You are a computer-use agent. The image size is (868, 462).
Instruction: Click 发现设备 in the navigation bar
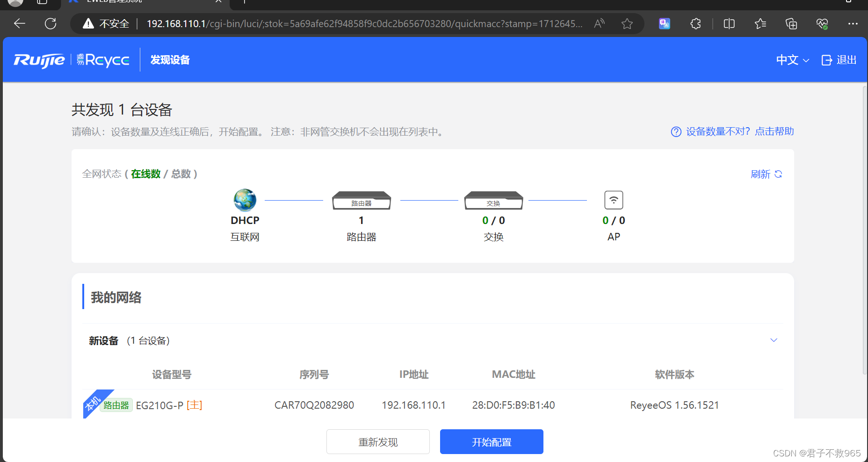[169, 60]
